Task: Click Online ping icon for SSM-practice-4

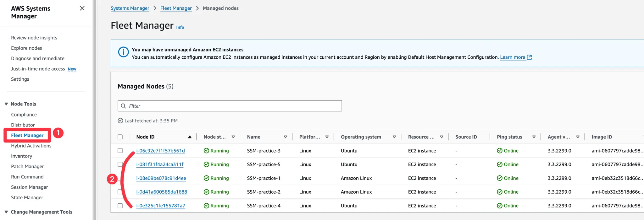Action: click(500, 206)
